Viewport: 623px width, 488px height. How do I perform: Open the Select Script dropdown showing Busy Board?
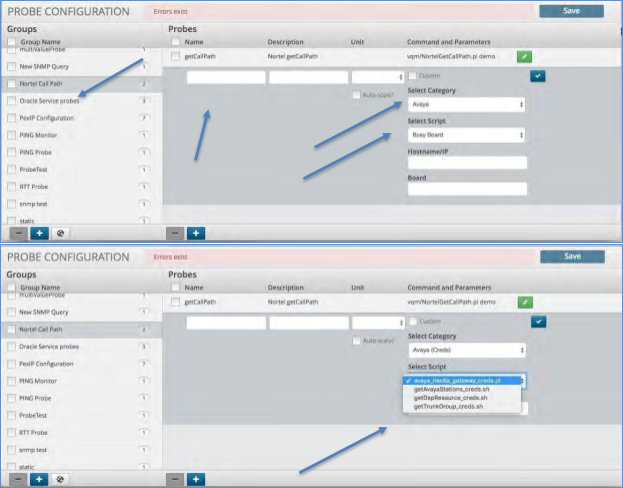tap(467, 133)
